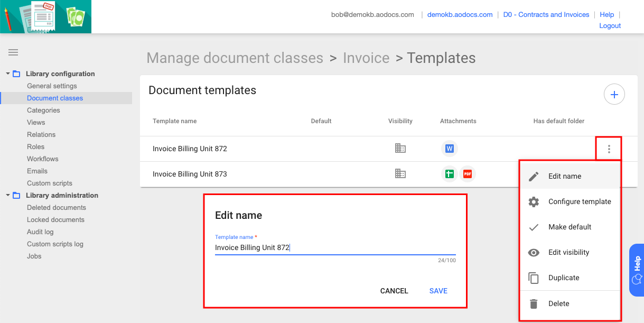Click CANCEL in Edit name dialog
644x323 pixels.
coord(394,291)
